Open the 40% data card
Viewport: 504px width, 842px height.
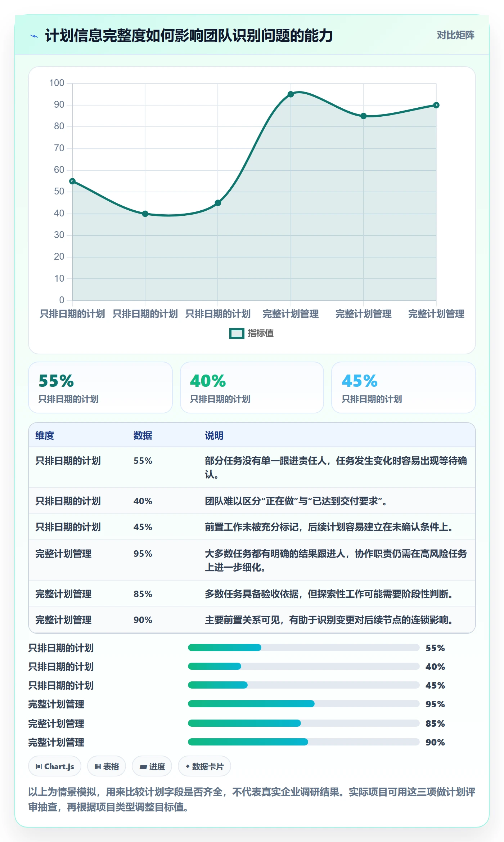click(252, 388)
